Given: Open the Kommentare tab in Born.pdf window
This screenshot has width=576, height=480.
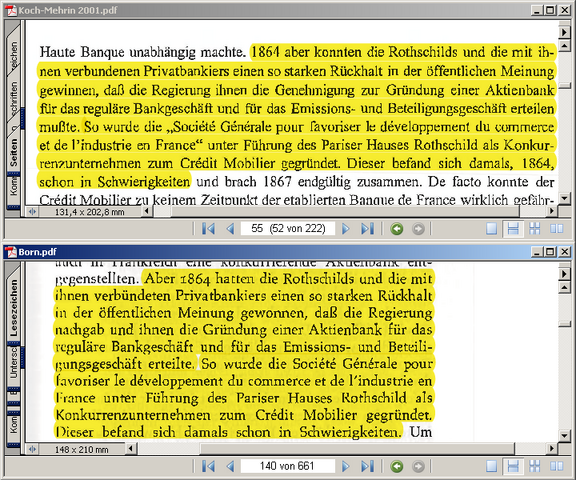Looking at the screenshot, I should (13, 425).
